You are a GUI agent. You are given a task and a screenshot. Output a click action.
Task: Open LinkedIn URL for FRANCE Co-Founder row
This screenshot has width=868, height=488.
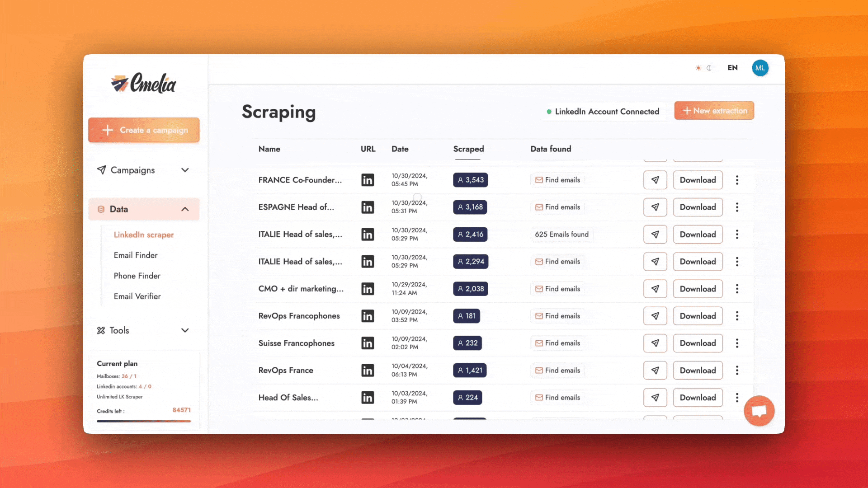[x=368, y=180]
